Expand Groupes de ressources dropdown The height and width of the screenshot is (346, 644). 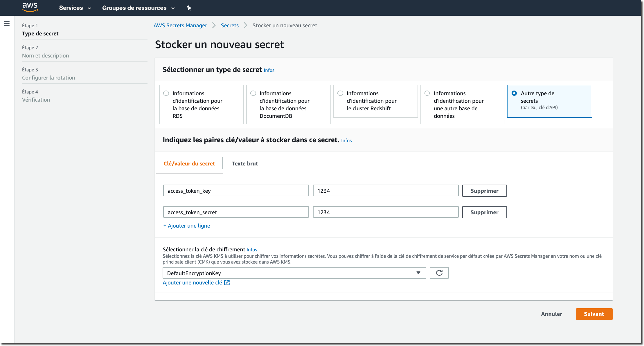[x=138, y=8]
